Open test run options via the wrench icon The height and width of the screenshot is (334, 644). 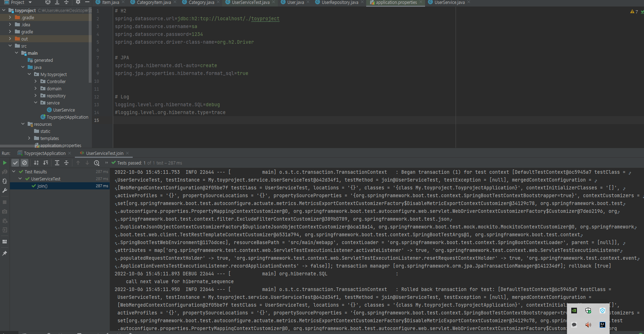[5, 190]
